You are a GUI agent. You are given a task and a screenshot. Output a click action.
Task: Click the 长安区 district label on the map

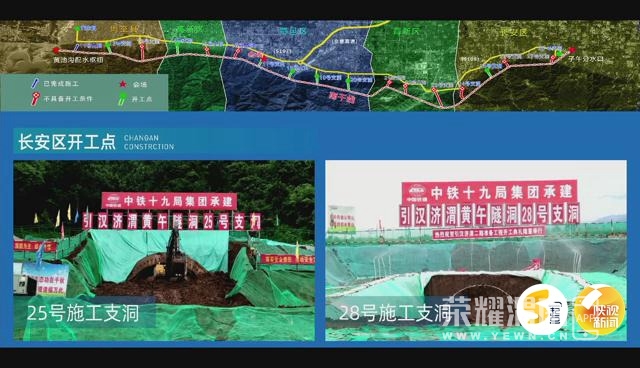click(513, 32)
